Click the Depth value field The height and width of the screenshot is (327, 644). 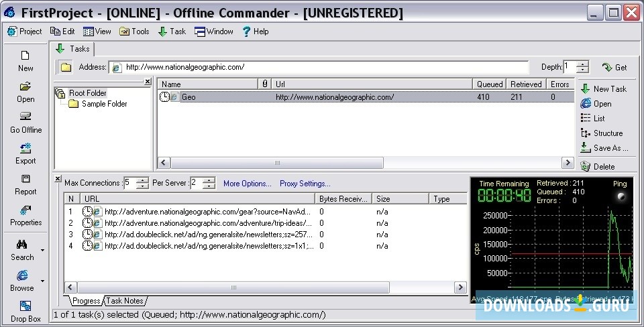click(570, 67)
